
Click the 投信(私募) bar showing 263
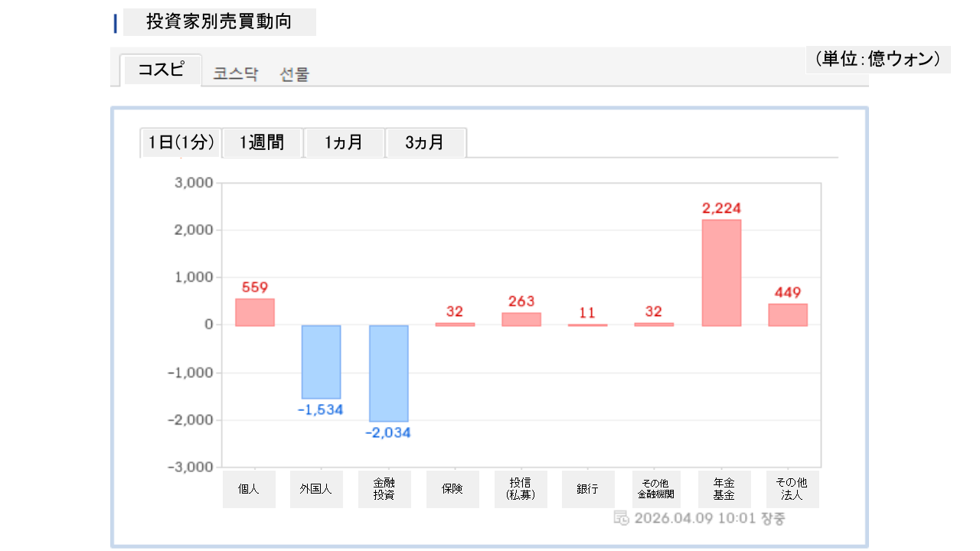521,319
